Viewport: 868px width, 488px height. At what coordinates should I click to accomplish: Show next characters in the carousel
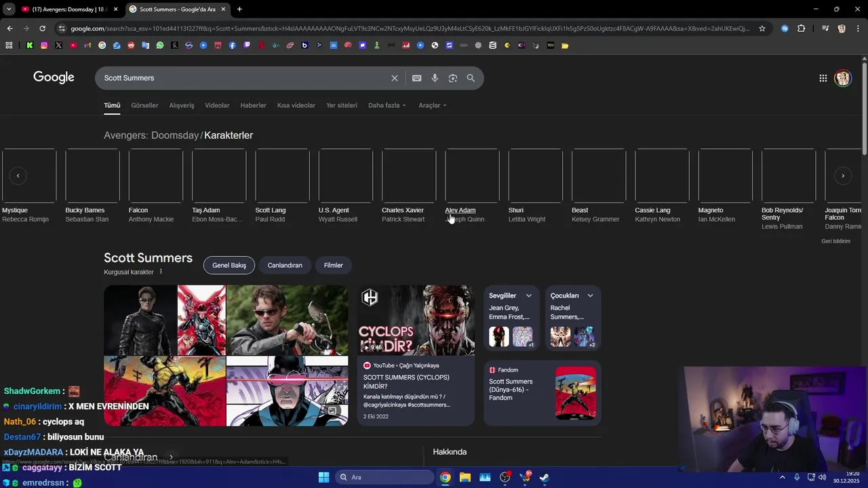(843, 176)
